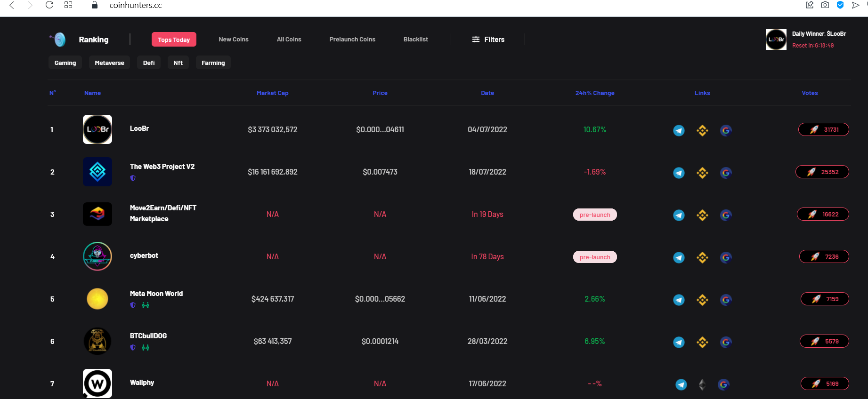Open the Prelaunch Coins tab
Viewport: 868px width, 399px height.
pyautogui.click(x=352, y=40)
